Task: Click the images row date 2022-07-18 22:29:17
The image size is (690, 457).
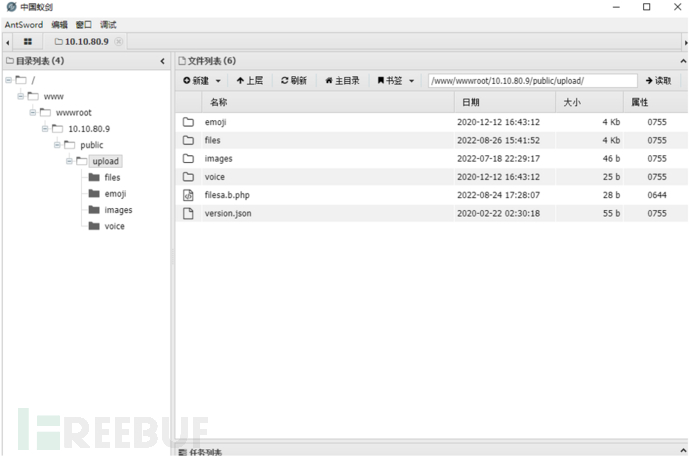Action: point(498,159)
